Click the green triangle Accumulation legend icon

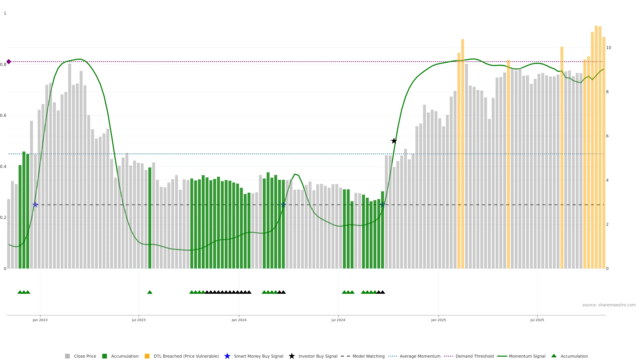click(x=554, y=356)
